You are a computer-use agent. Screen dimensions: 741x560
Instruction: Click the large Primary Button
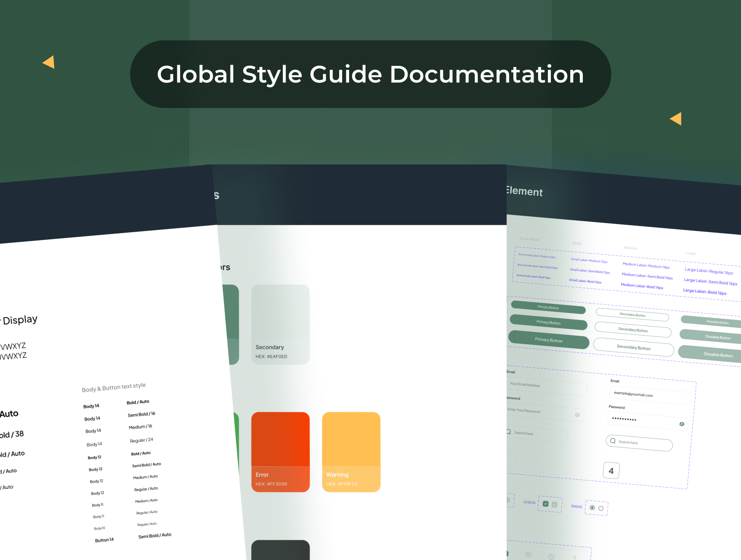(x=549, y=340)
